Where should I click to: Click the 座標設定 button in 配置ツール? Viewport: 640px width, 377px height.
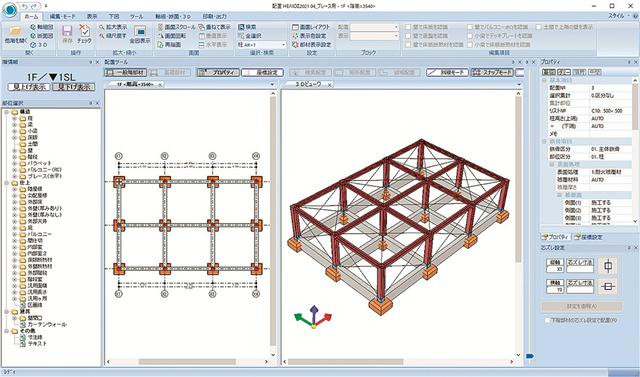coord(262,72)
